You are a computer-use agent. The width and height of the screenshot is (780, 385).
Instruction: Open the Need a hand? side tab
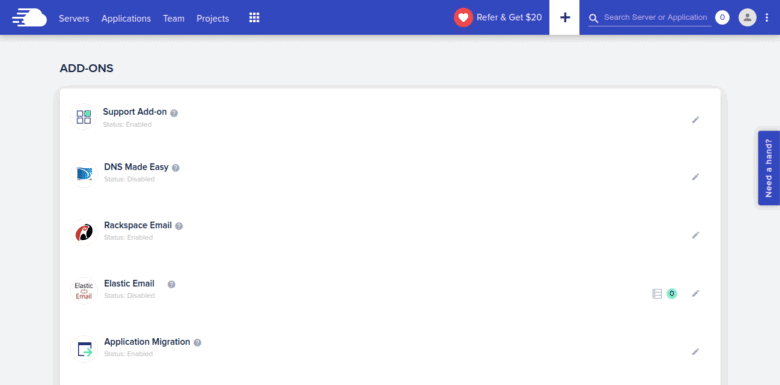pyautogui.click(x=769, y=168)
